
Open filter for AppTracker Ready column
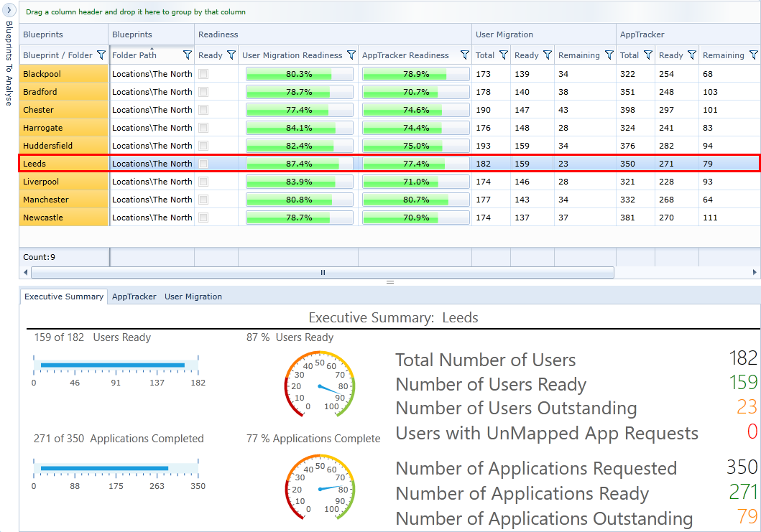tap(691, 55)
